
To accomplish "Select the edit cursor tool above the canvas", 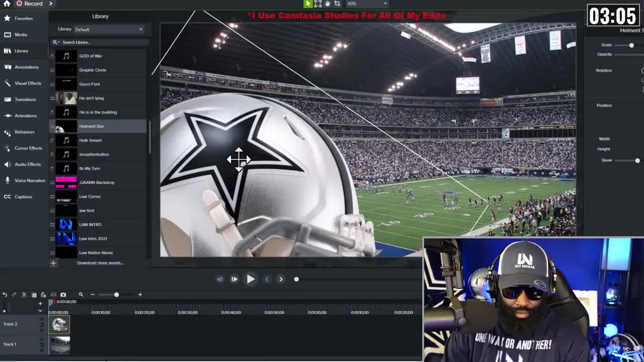I will click(309, 4).
